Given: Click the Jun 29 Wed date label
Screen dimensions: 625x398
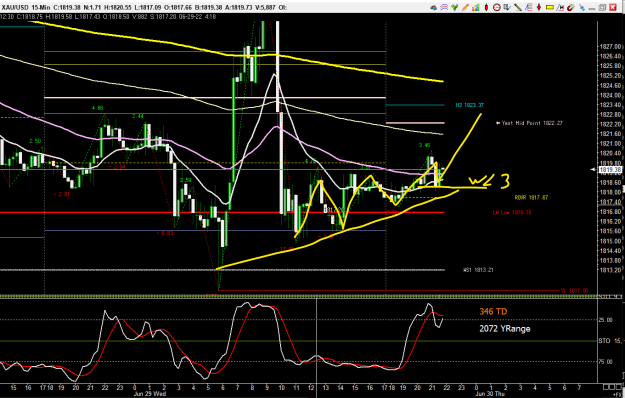Looking at the screenshot, I should (x=149, y=394).
